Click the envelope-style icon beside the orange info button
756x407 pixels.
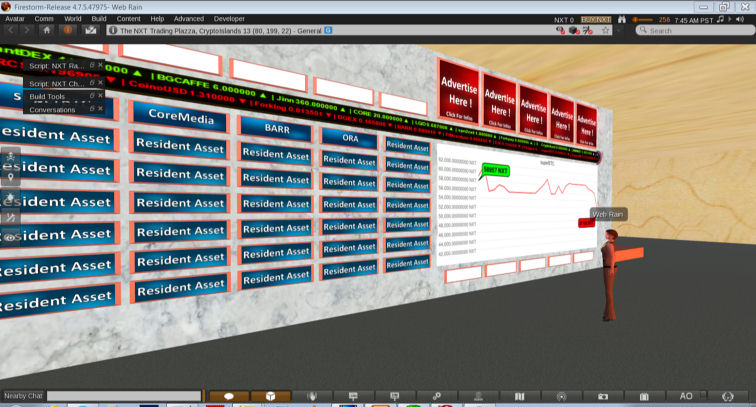tap(91, 30)
